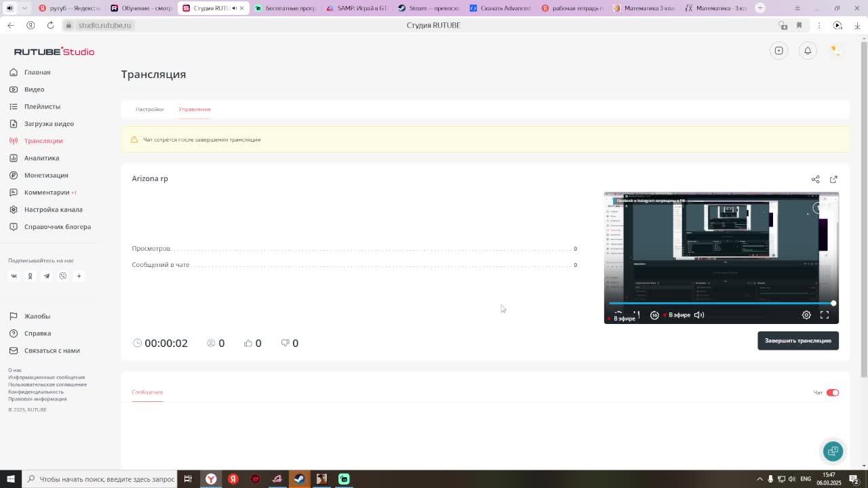Viewport: 868px width, 488px height.
Task: Open Аналитика section
Action: click(x=41, y=158)
